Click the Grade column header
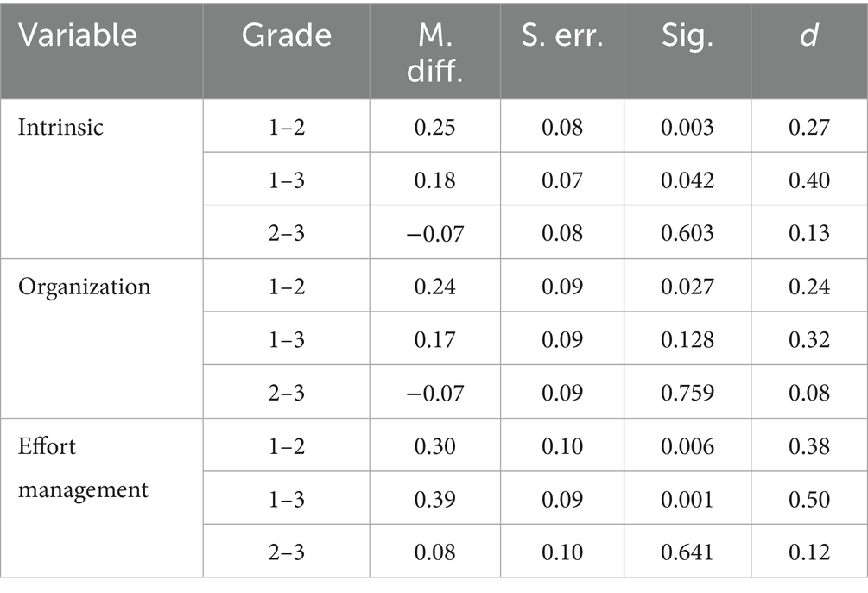 coord(286,35)
